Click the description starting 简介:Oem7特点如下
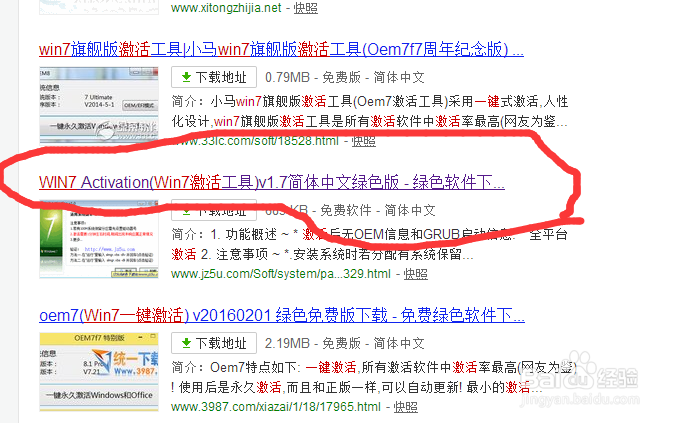 [374, 377]
